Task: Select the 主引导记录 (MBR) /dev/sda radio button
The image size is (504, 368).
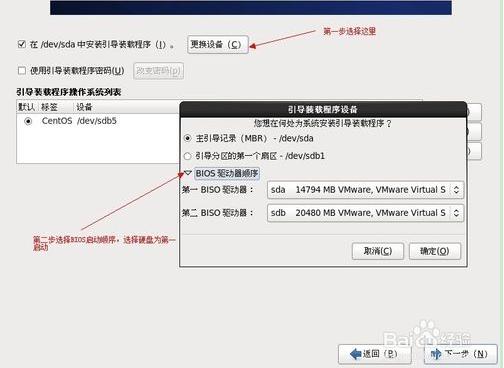Action: (188, 138)
